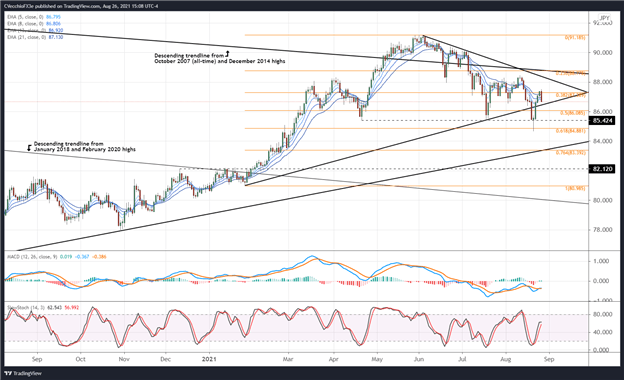Click the 0.764 Fibonacci level label
Image resolution: width=624 pixels, height=380 pixels.
tap(571, 152)
